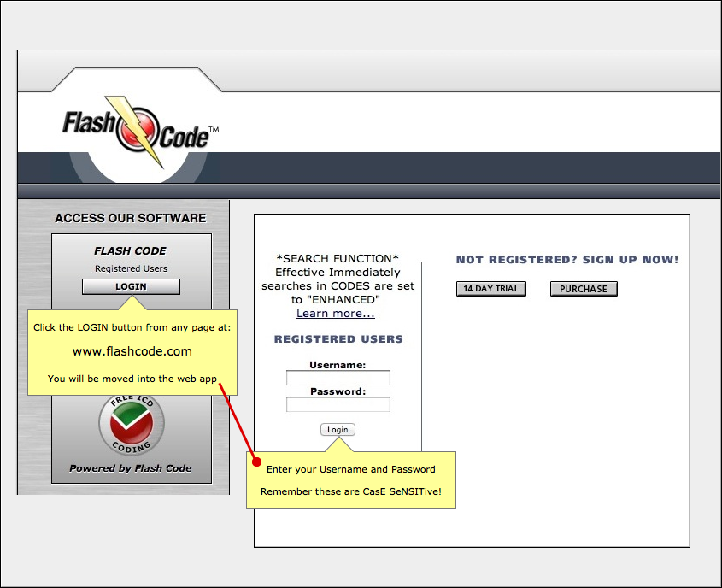This screenshot has height=588, width=722.
Task: Click the Free ICD Coding badge
Action: coord(132,424)
